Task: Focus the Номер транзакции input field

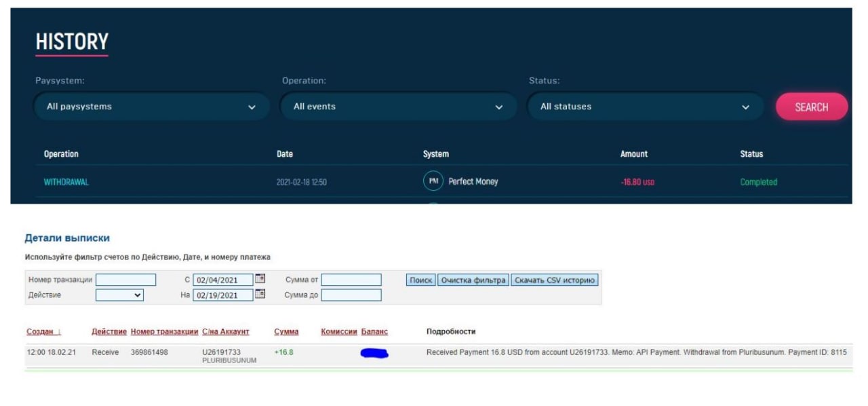Action: [x=125, y=280]
